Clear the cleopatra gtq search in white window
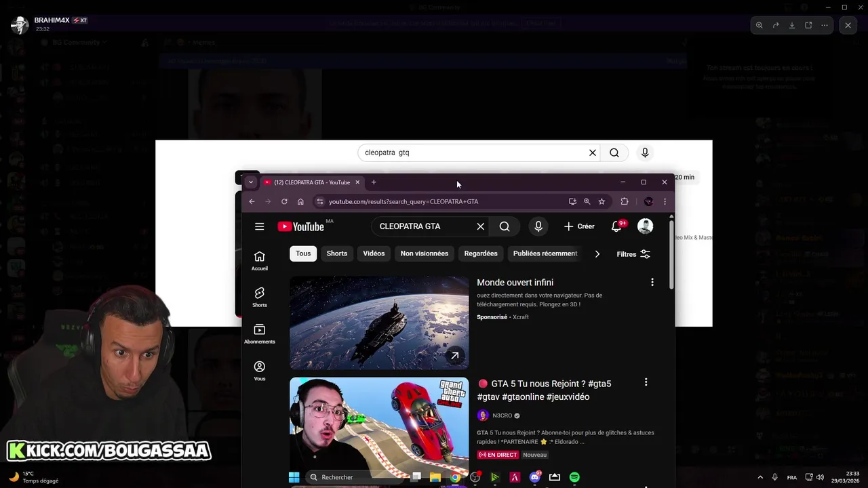This screenshot has height=488, width=868. (593, 152)
